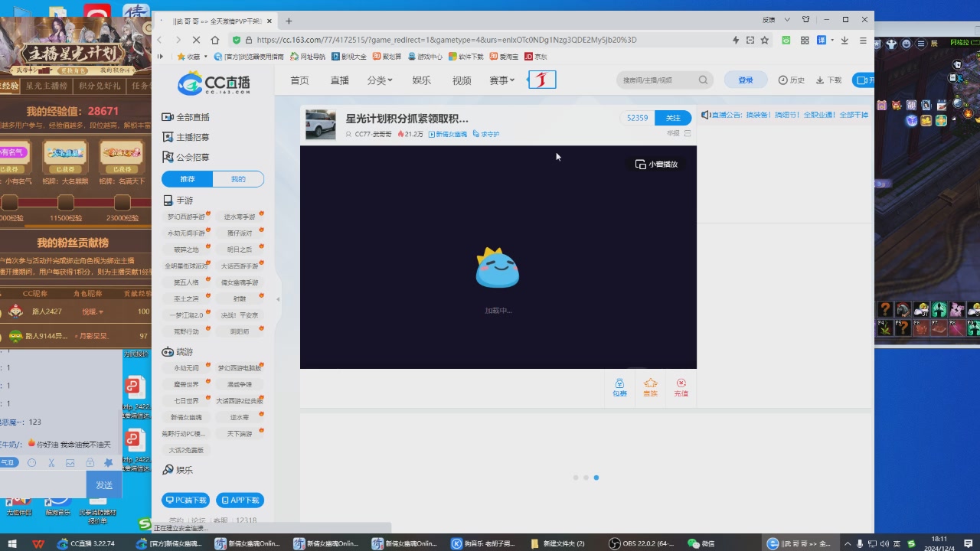
Task: Open 视频 nav tab
Action: 462,80
